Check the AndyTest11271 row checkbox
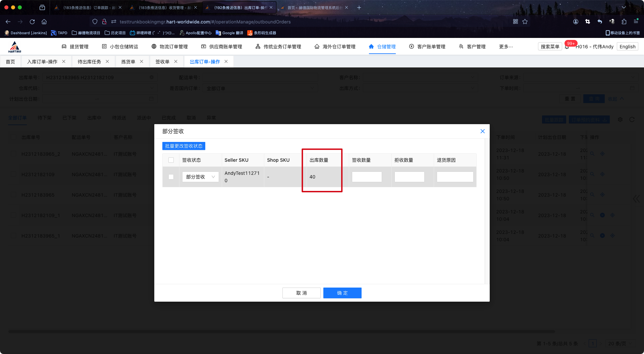This screenshot has width=644, height=354. (171, 177)
